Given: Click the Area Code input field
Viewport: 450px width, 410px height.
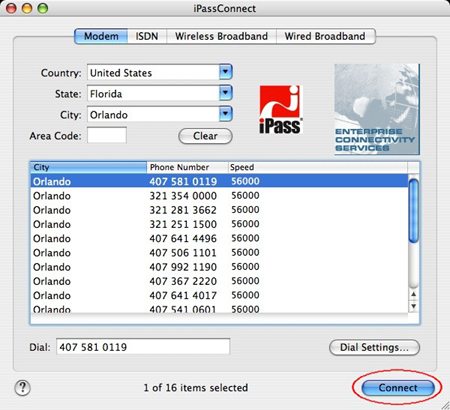Looking at the screenshot, I should pyautogui.click(x=107, y=135).
